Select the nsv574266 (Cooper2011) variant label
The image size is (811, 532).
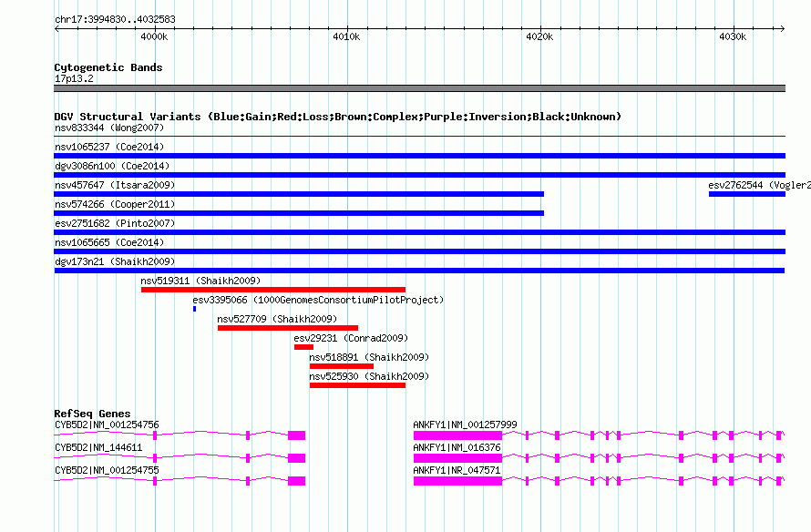115,204
